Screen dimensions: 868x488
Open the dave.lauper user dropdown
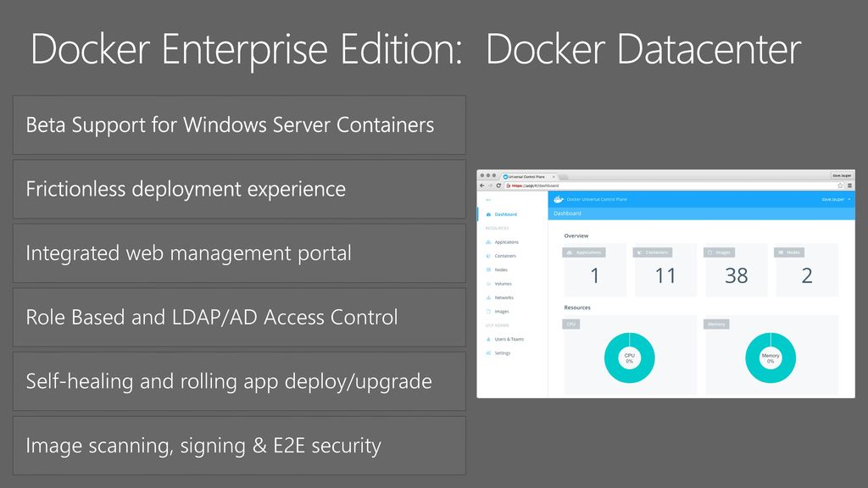(836, 199)
